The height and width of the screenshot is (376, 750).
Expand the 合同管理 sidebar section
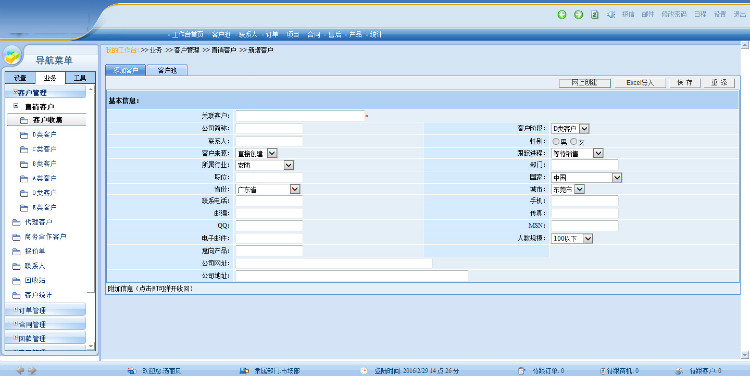point(45,324)
